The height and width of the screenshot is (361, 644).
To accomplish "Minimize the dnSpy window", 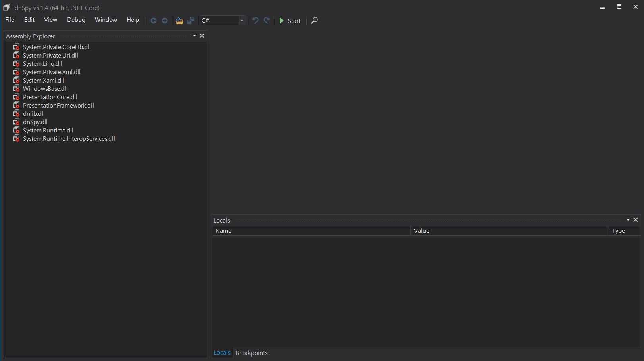I will [x=602, y=7].
